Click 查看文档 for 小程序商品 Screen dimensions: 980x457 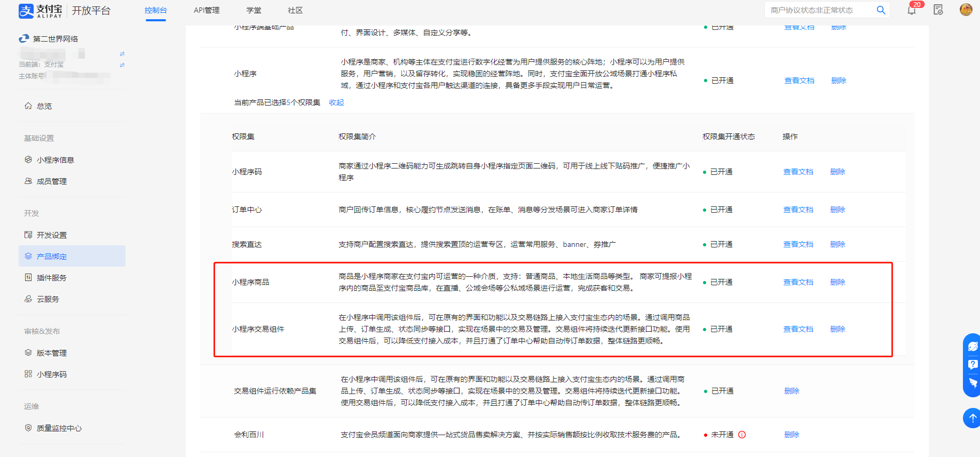click(x=798, y=282)
